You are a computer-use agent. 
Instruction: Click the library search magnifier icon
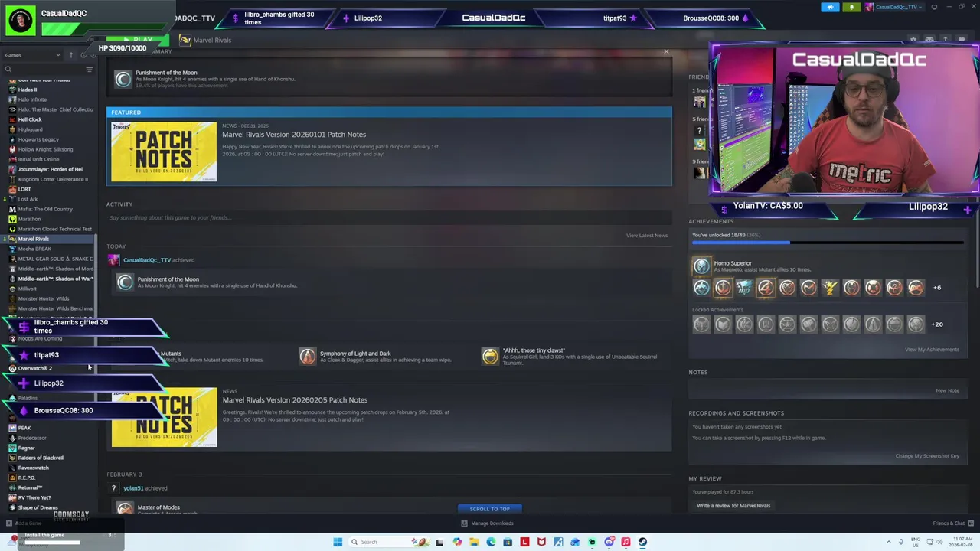(9, 70)
